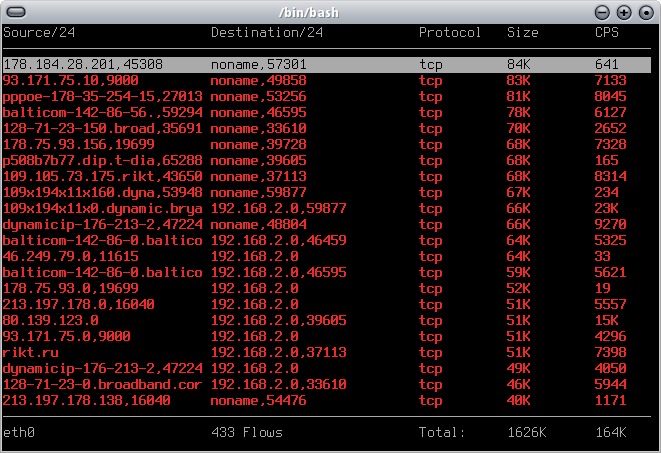661x453 pixels.
Task: Select source 93.171.75.10,9000
Action: (x=70, y=80)
